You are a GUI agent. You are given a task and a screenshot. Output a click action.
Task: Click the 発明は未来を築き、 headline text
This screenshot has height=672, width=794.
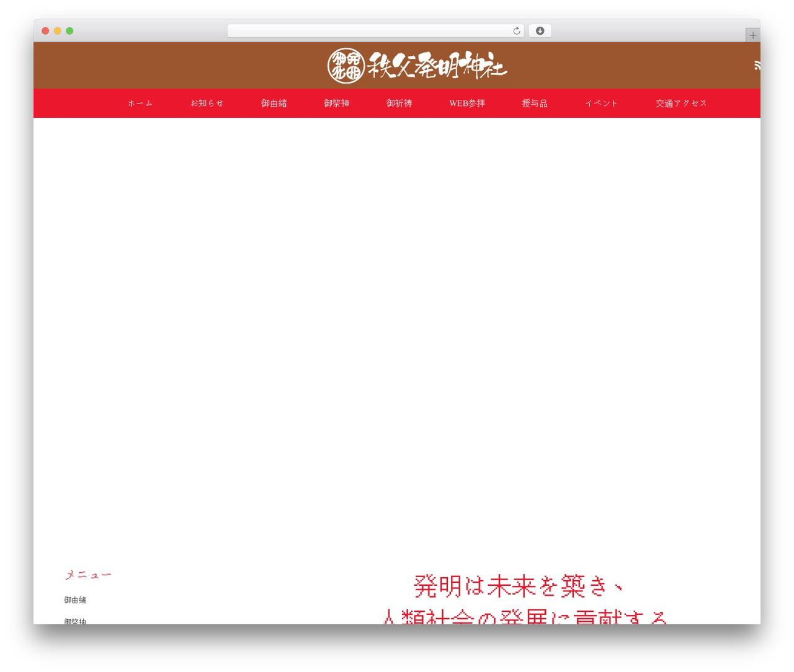pyautogui.click(x=519, y=586)
